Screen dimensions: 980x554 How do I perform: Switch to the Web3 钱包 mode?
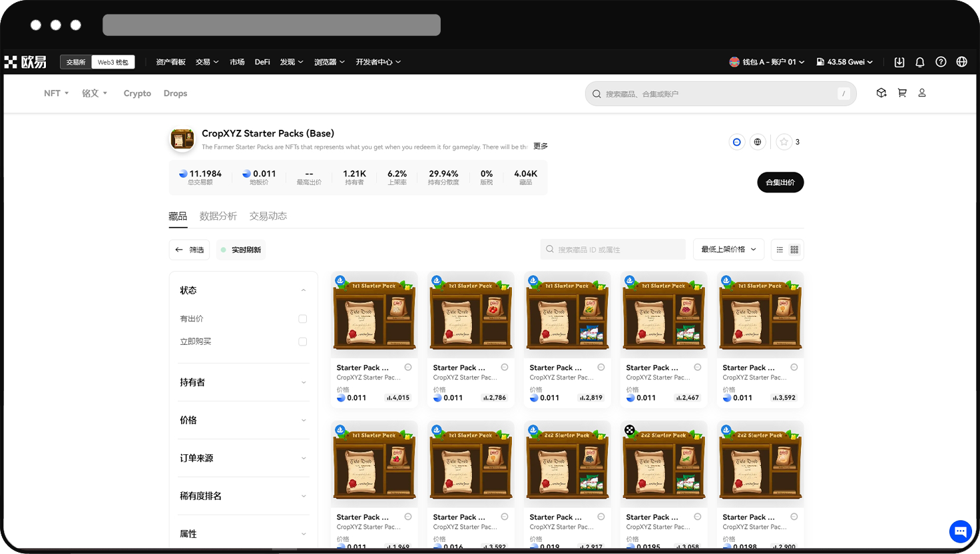pos(113,62)
